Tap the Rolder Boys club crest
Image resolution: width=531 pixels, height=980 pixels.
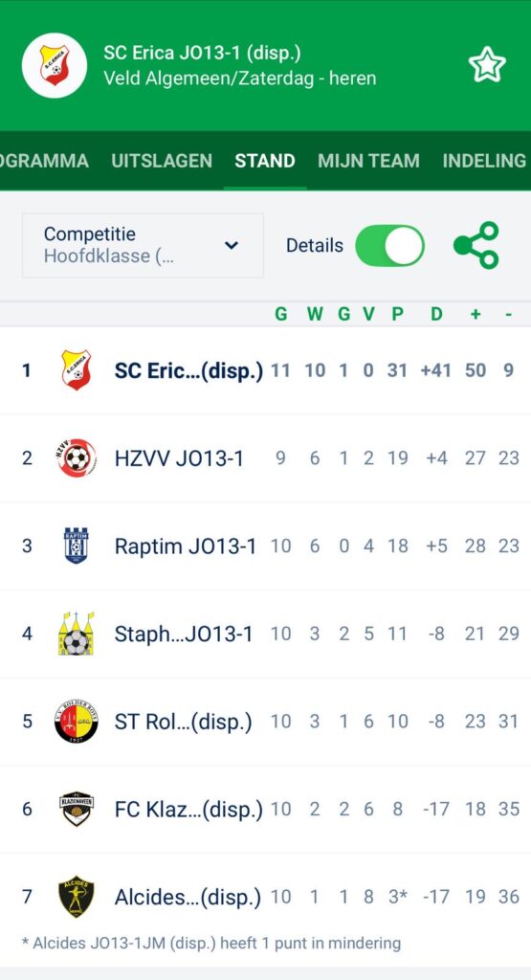coord(77,722)
